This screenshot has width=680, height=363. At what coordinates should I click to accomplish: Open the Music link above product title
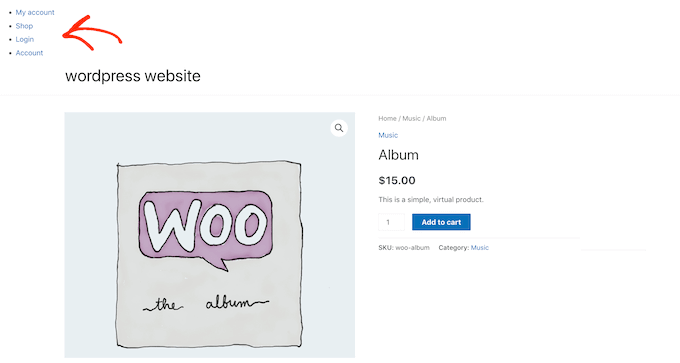[x=388, y=135]
